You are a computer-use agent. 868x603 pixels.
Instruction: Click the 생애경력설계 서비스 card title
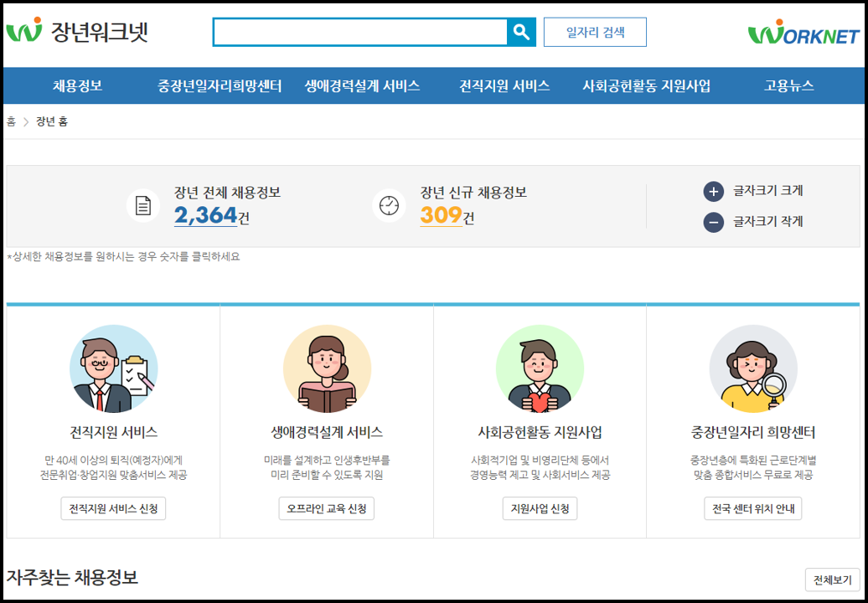pos(327,432)
